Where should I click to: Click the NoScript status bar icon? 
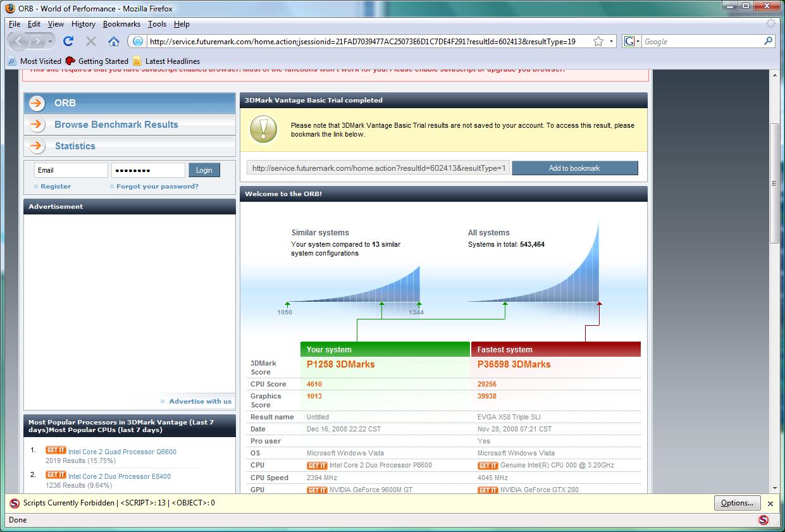click(763, 520)
